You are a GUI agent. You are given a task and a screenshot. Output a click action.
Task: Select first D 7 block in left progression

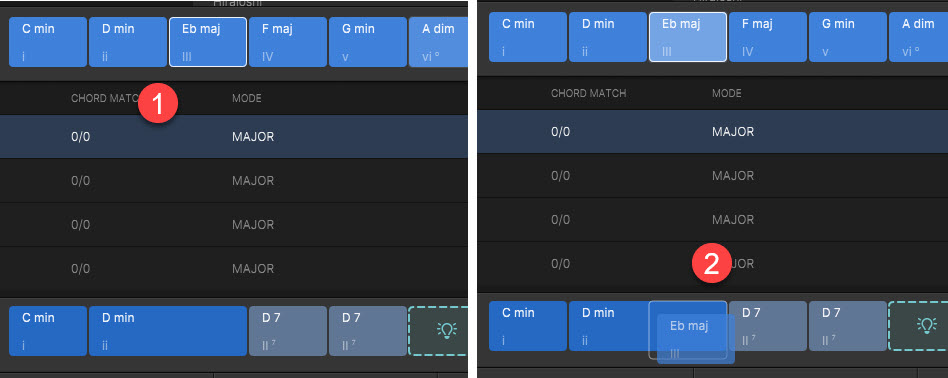pos(288,331)
